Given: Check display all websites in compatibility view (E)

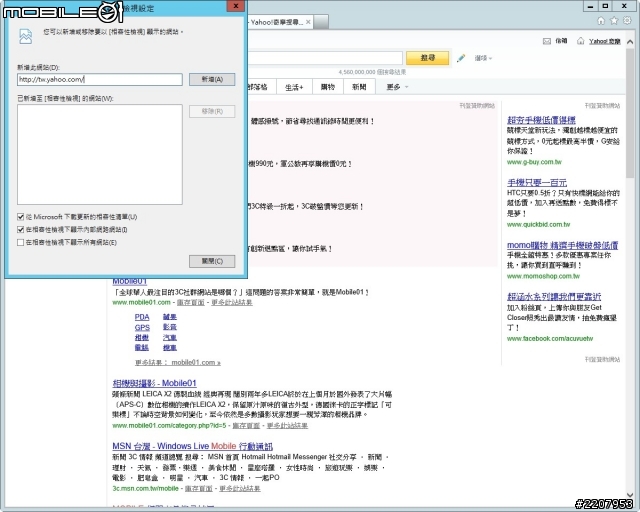Looking at the screenshot, I should [x=20, y=243].
